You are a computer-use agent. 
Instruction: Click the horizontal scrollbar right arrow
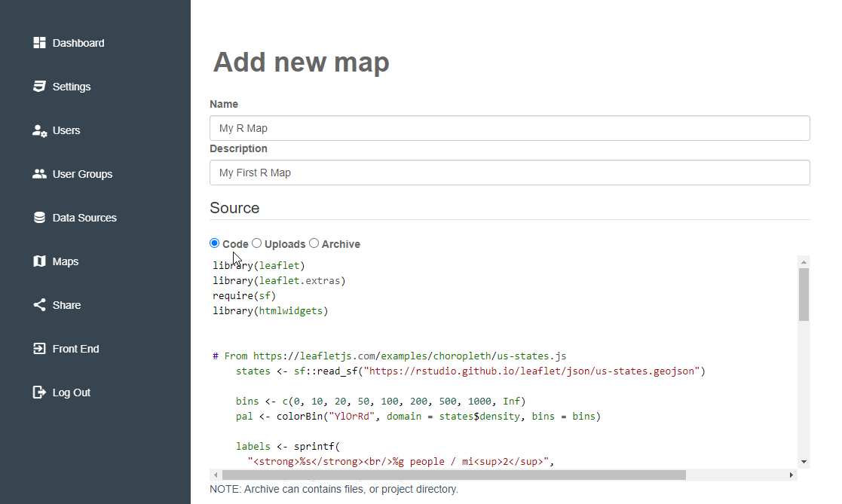pyautogui.click(x=791, y=475)
